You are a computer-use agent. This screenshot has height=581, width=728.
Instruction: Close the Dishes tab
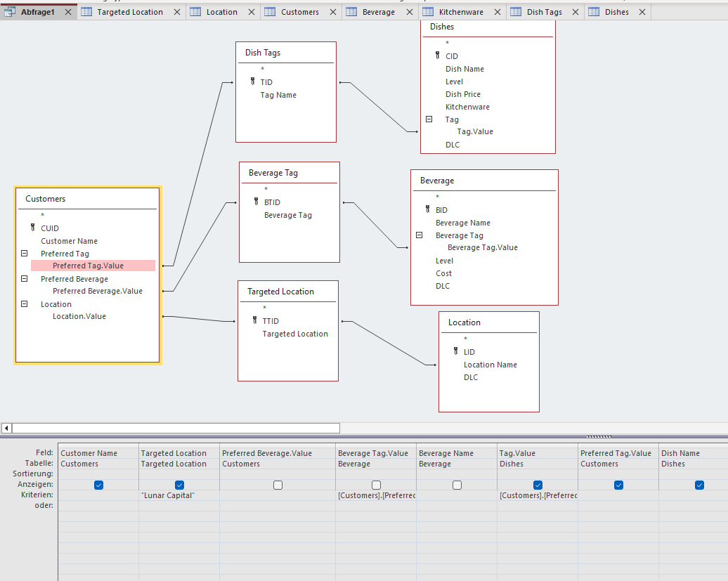click(642, 12)
